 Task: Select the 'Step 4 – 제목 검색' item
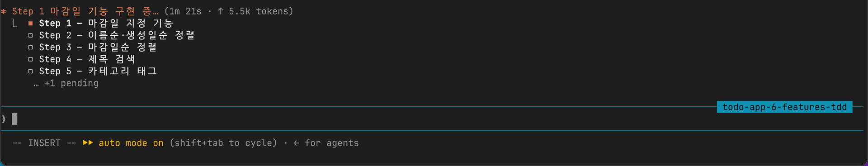coord(87,59)
